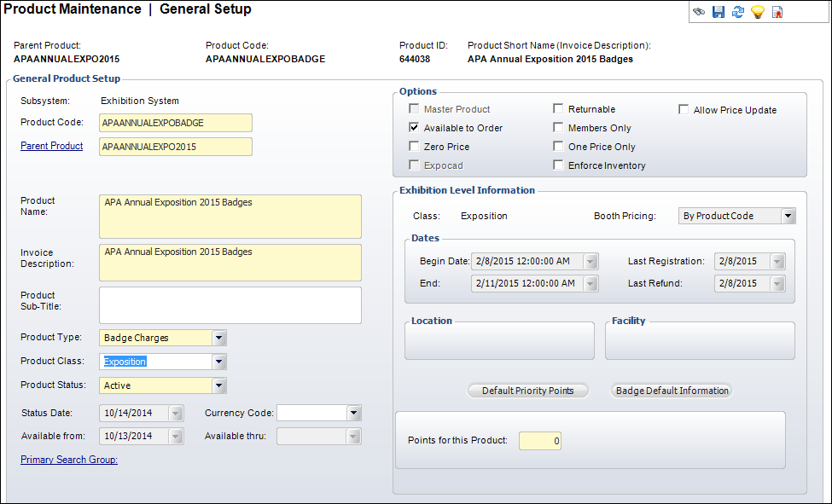Click the yellow lightbulb icon
Screen dimensions: 832x504
[x=758, y=12]
